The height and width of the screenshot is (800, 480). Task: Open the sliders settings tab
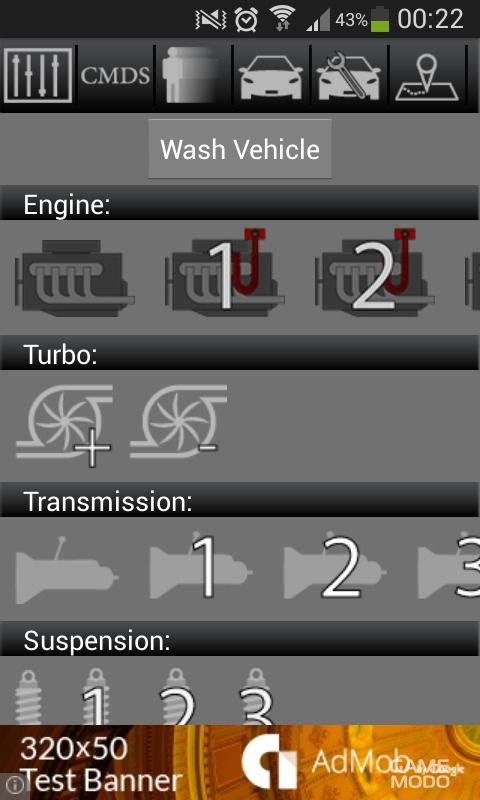coord(38,75)
